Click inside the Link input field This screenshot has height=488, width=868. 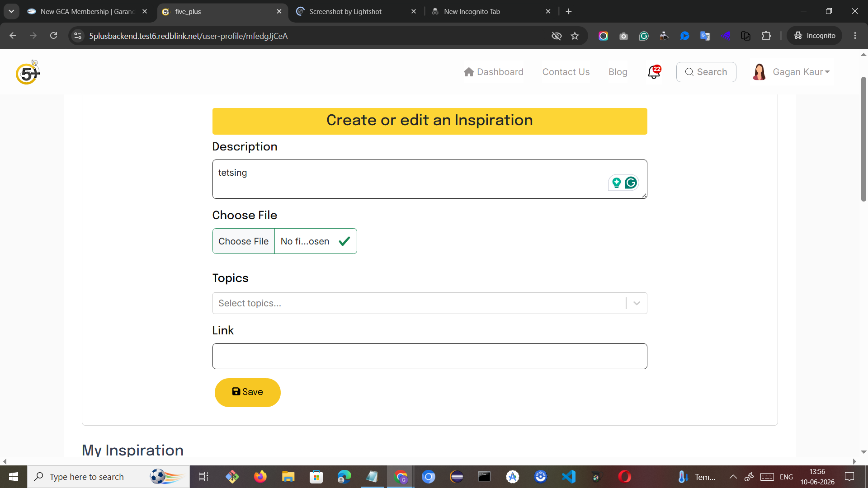[x=429, y=356]
